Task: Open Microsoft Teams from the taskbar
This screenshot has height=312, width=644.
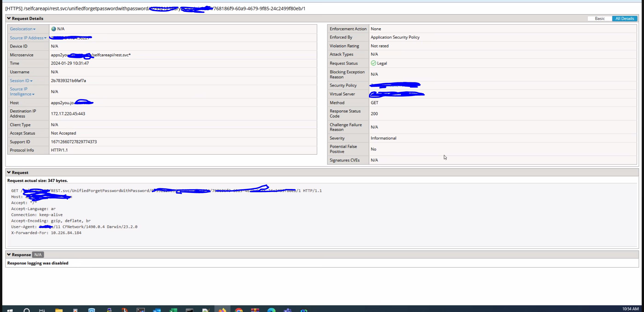Action: (x=287, y=310)
